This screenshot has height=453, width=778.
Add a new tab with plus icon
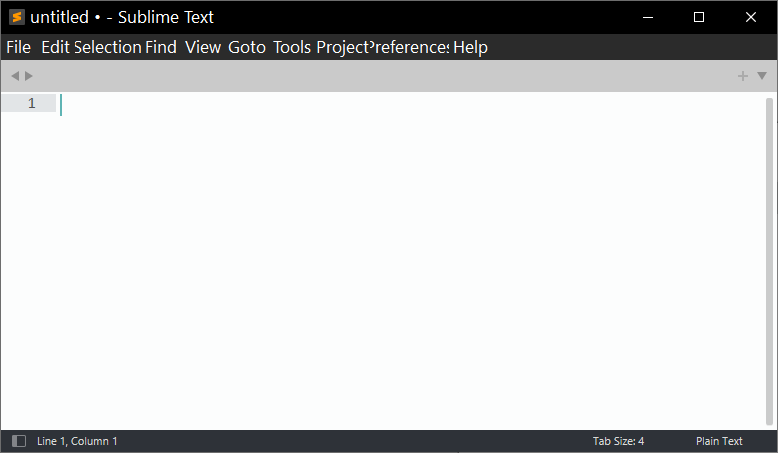click(742, 76)
